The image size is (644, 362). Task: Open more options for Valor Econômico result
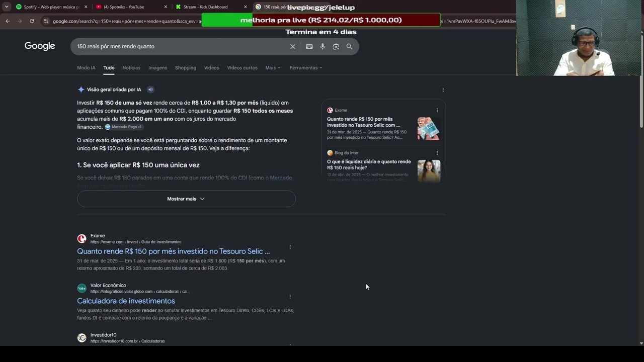pos(290,297)
